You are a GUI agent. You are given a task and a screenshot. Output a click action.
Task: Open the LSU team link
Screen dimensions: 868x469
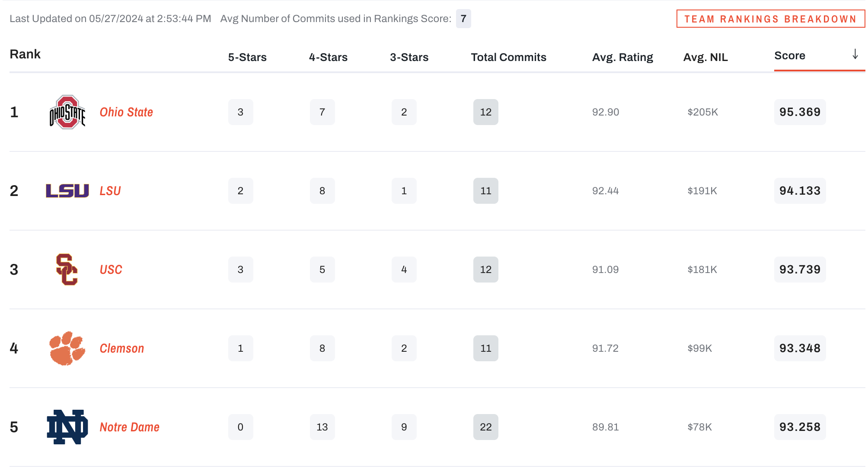coord(110,190)
